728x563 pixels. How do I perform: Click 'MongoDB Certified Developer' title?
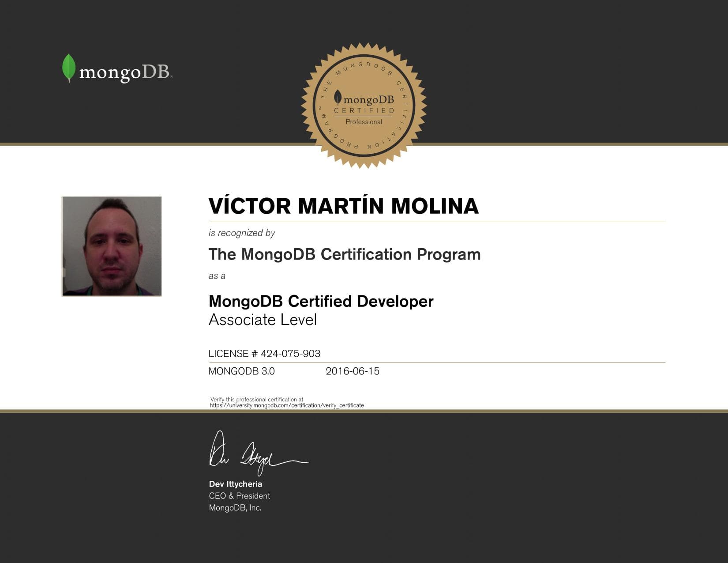tap(321, 301)
